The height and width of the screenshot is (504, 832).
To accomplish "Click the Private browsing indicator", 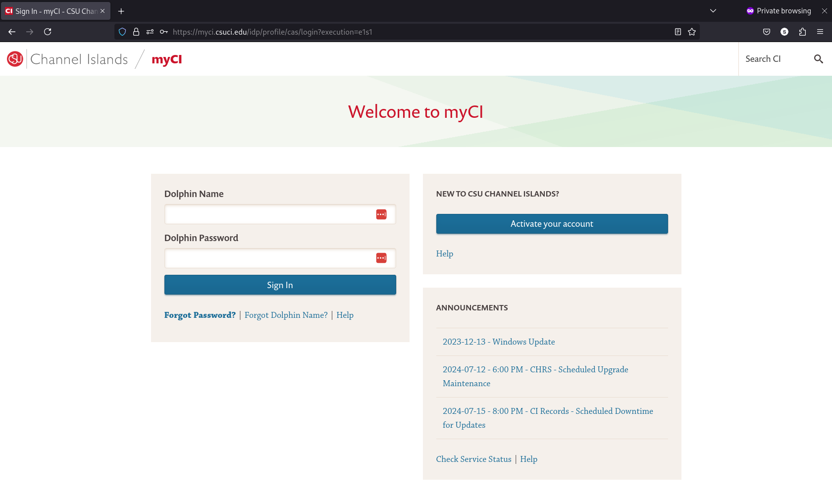I will (779, 11).
